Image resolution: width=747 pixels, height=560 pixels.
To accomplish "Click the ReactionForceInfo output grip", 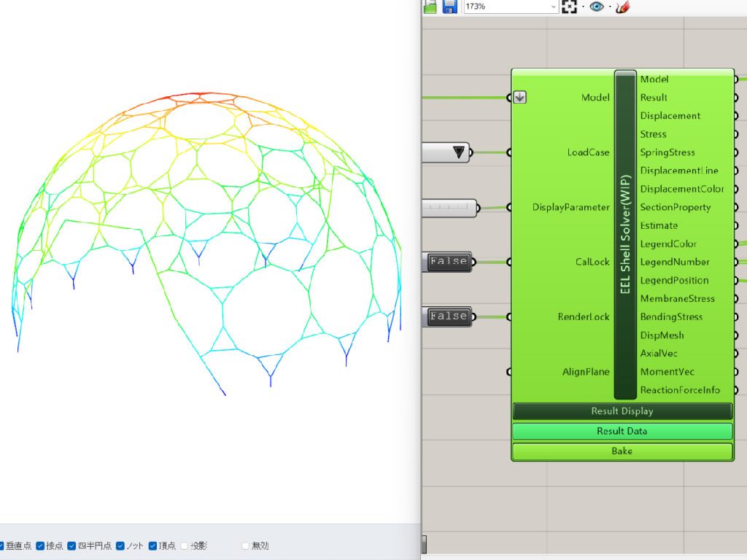I will coord(735,390).
